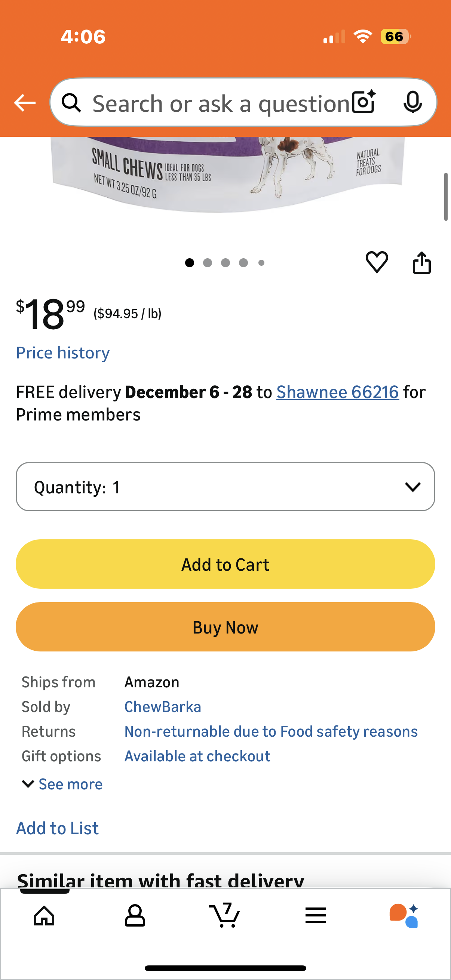The image size is (451, 980).
Task: Open the shopping cart icon
Action: coord(225,915)
